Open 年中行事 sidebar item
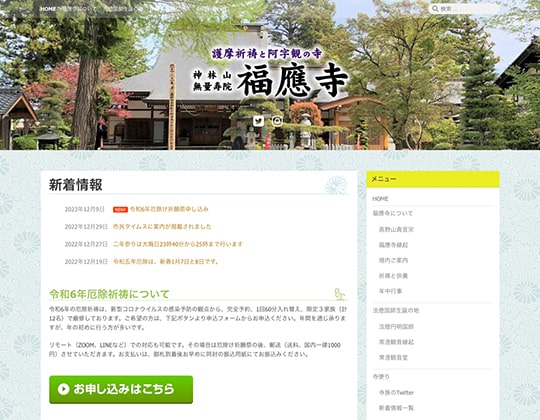 [391, 291]
